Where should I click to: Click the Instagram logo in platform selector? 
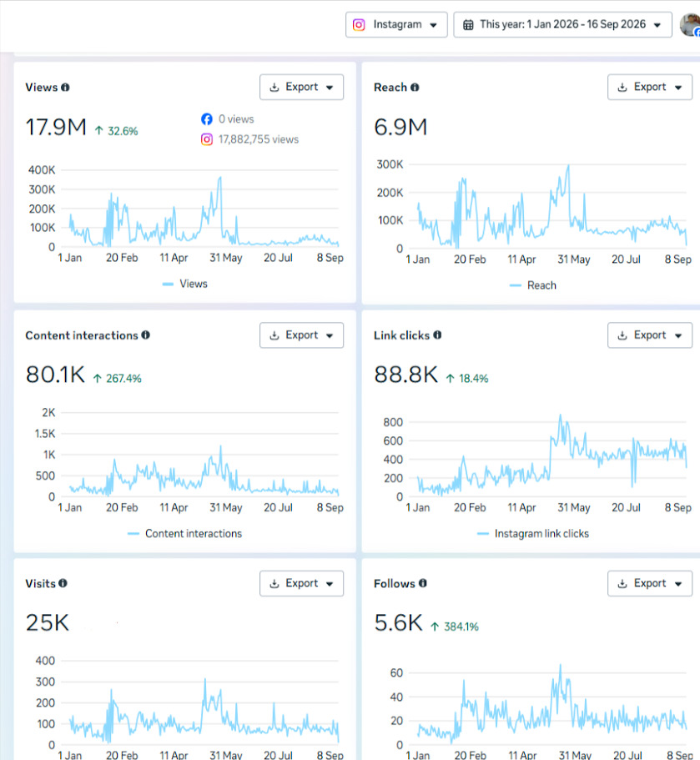[359, 25]
